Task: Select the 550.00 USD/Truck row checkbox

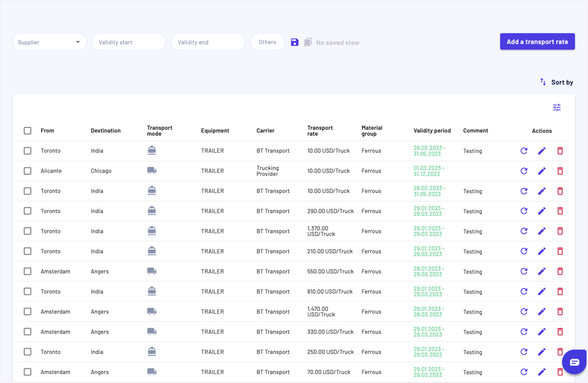Action: [27, 271]
